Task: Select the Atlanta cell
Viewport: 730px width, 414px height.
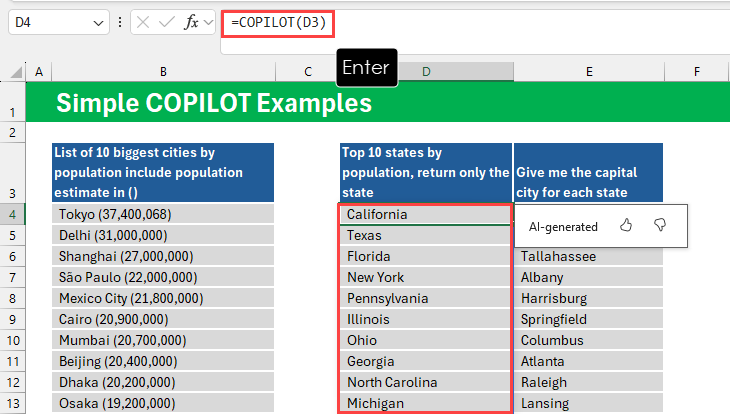Action: pyautogui.click(x=588, y=361)
